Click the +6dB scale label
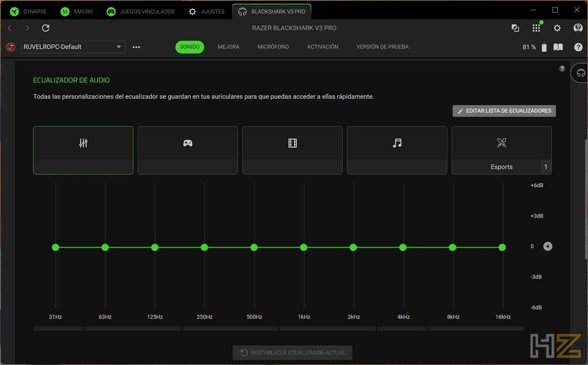This screenshot has height=365, width=588. click(537, 185)
